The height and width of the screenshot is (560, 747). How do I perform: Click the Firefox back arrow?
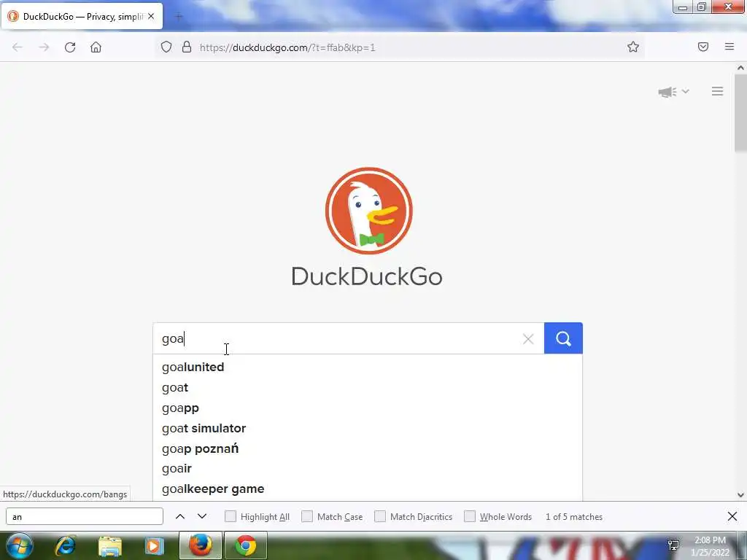coord(18,47)
